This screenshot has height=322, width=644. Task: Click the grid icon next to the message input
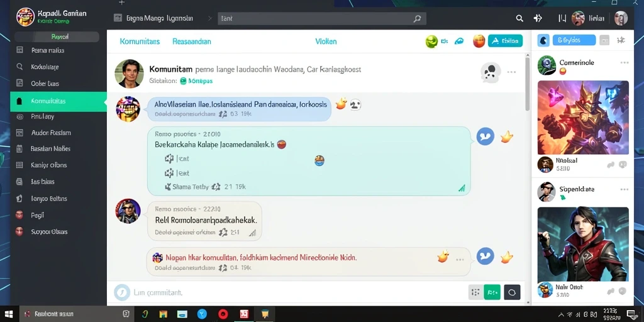click(x=475, y=292)
